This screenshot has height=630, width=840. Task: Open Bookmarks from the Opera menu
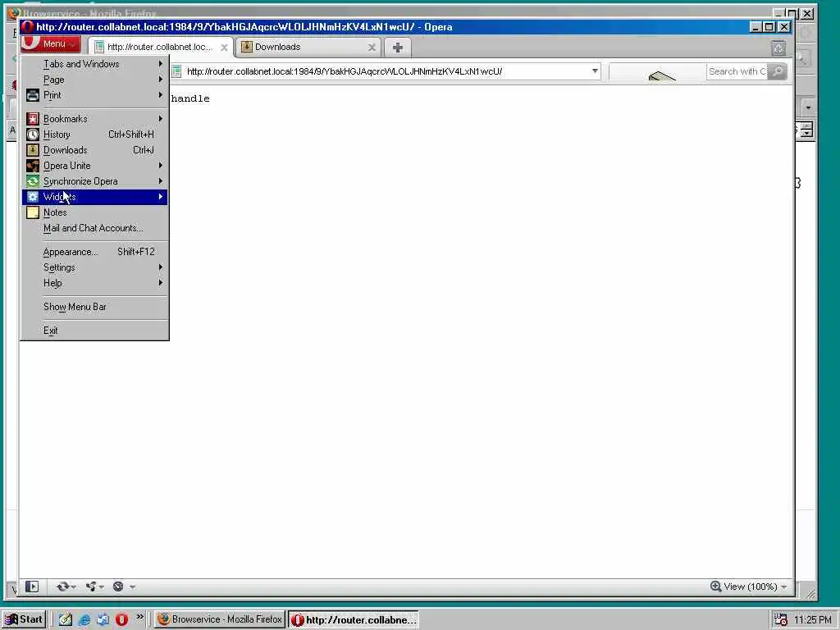coord(95,119)
